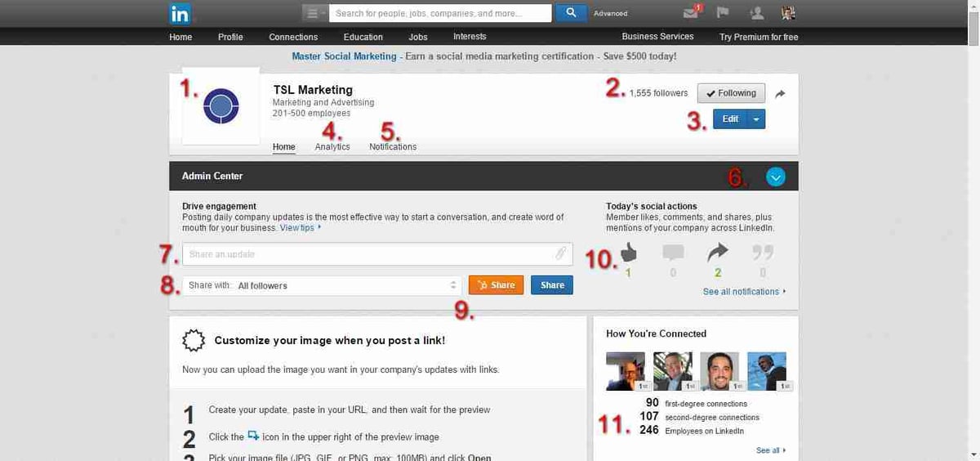
Task: Click the upload image icon in step 2
Action: (252, 436)
